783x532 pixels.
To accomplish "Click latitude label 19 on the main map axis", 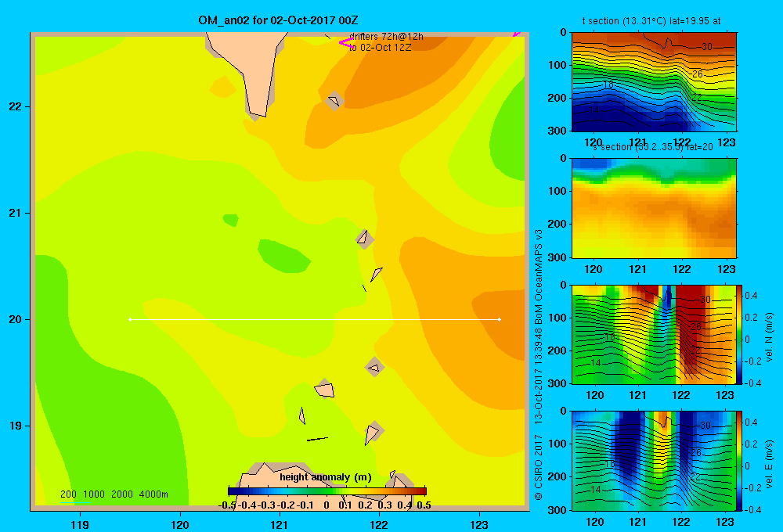I will tap(16, 426).
